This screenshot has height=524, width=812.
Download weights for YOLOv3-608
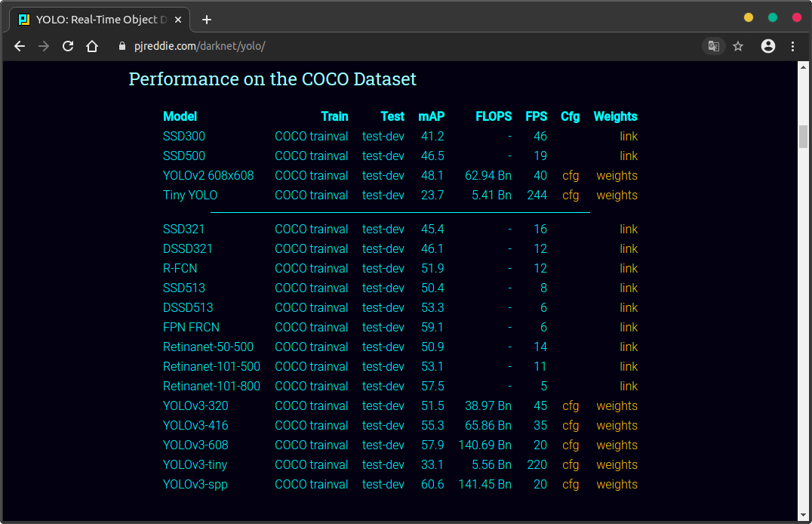pyautogui.click(x=617, y=445)
